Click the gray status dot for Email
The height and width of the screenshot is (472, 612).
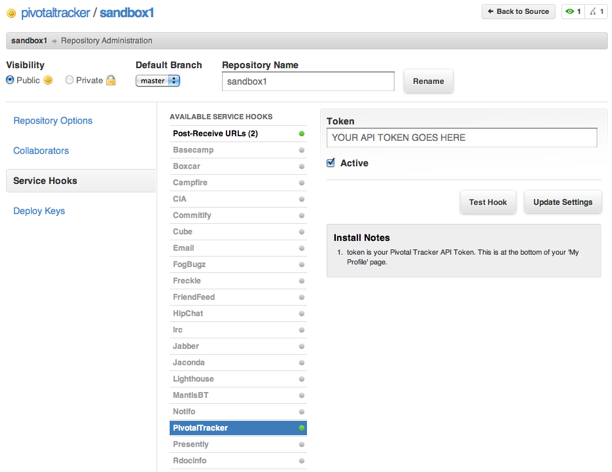click(x=301, y=248)
